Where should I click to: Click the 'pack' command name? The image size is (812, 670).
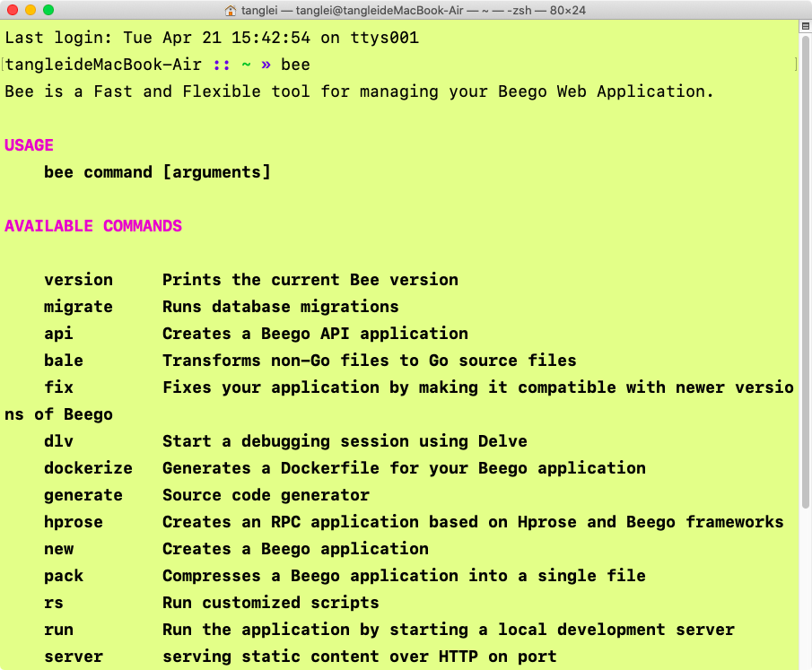tap(64, 577)
